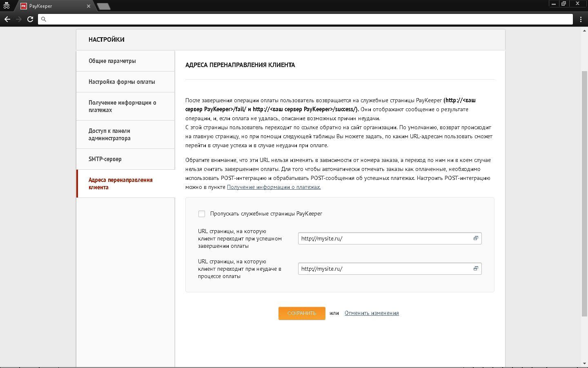Screen dimensions: 588x368
Task: Click the browser back arrow
Action: click(x=7, y=19)
